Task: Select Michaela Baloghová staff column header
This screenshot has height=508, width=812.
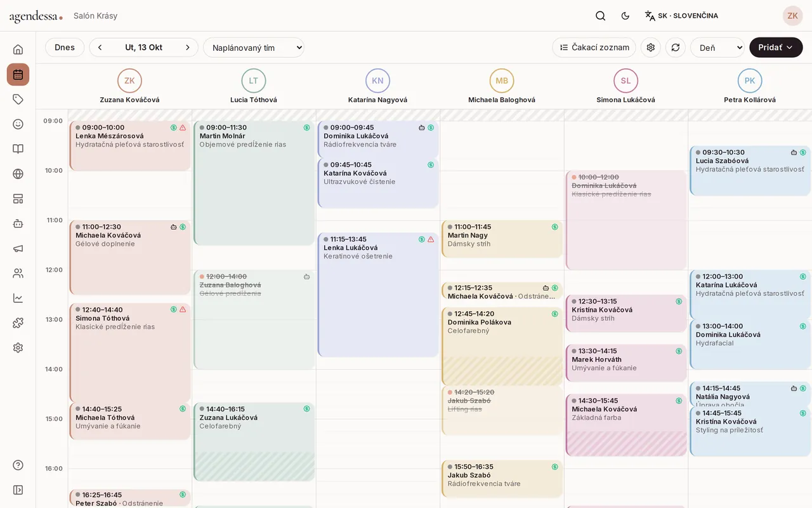Action: pyautogui.click(x=502, y=86)
